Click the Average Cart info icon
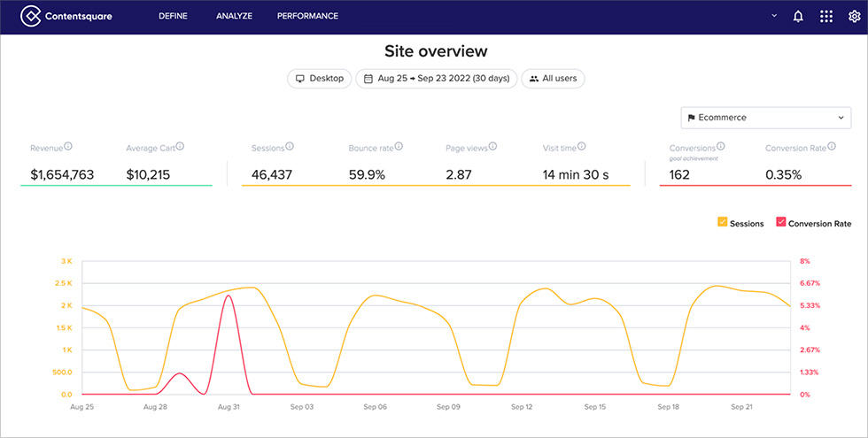The width and height of the screenshot is (868, 438). pos(180,146)
